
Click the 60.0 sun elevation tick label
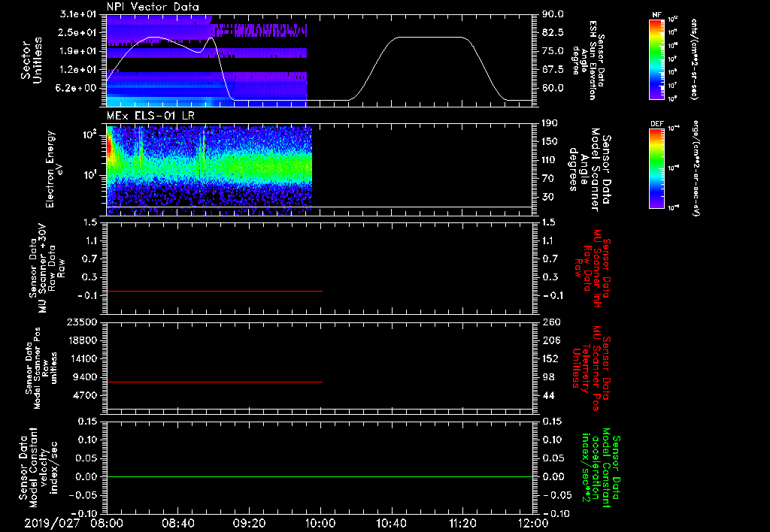tap(553, 88)
